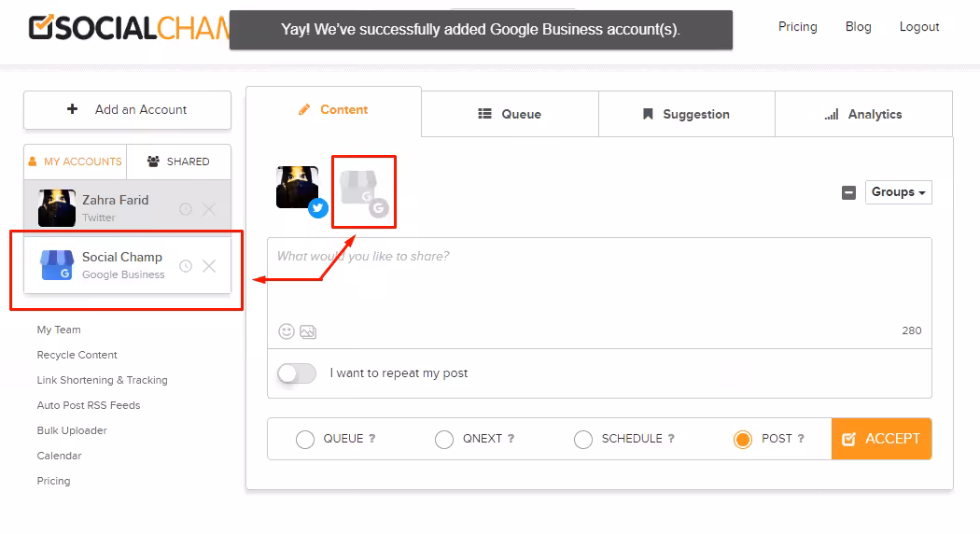980x534 pixels.
Task: Select the Social Champ Google Business row
Action: 128,265
